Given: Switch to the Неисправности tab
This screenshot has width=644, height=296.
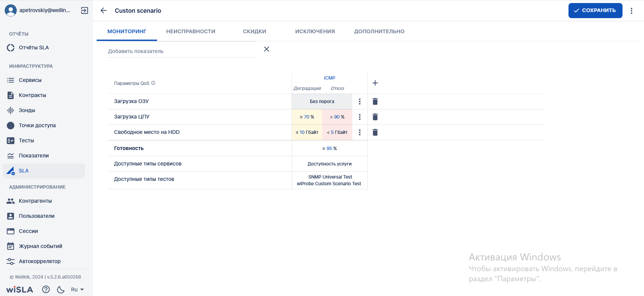Looking at the screenshot, I should pos(191,31).
